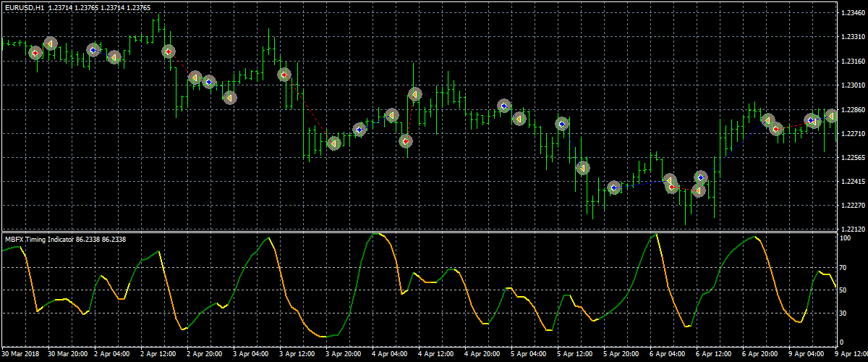Select red arrow above the 3 Apr 12:00 label
The height and width of the screenshot is (362, 868).
[x=284, y=75]
